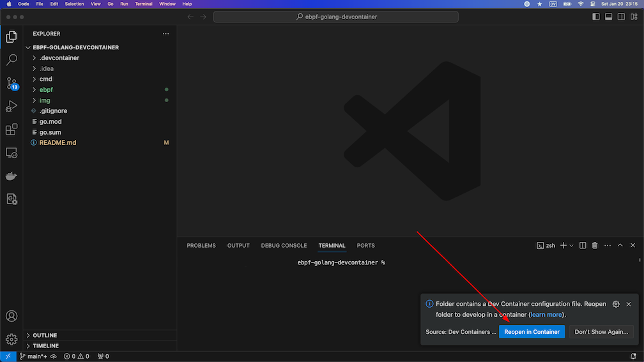Maximize the panel with chevron up
The width and height of the screenshot is (644, 362).
click(620, 245)
